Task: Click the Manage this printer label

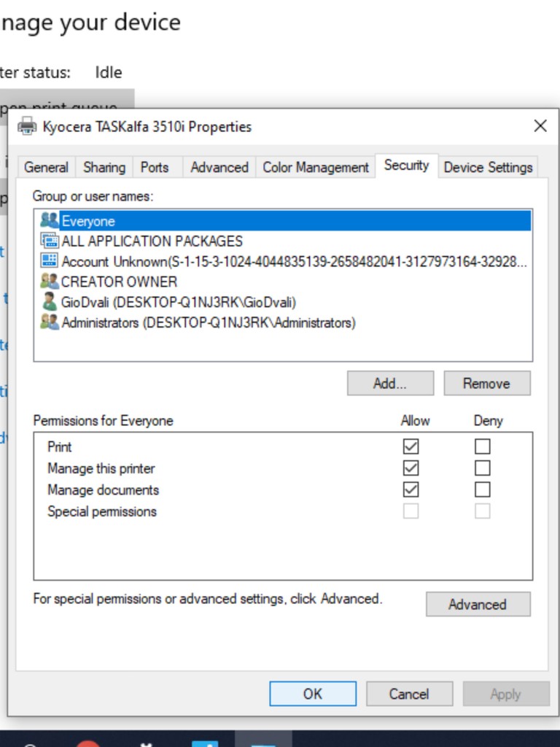Action: point(101,468)
